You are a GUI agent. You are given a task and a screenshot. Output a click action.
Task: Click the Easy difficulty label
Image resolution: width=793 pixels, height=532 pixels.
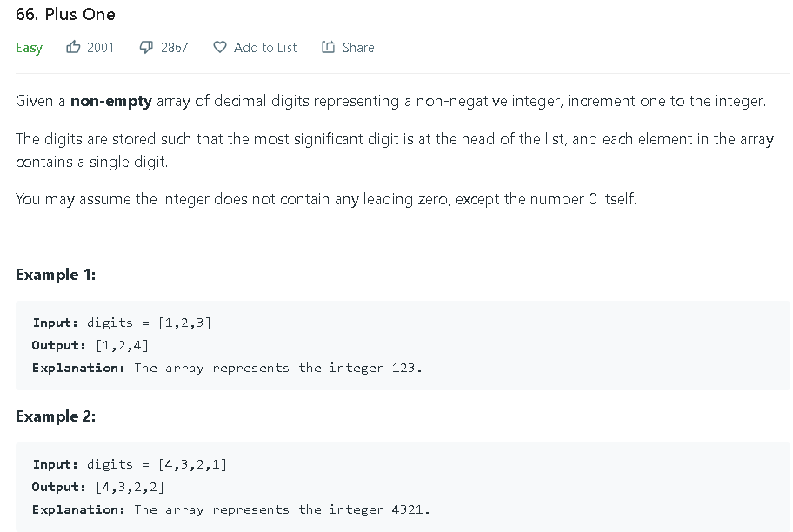[29, 48]
